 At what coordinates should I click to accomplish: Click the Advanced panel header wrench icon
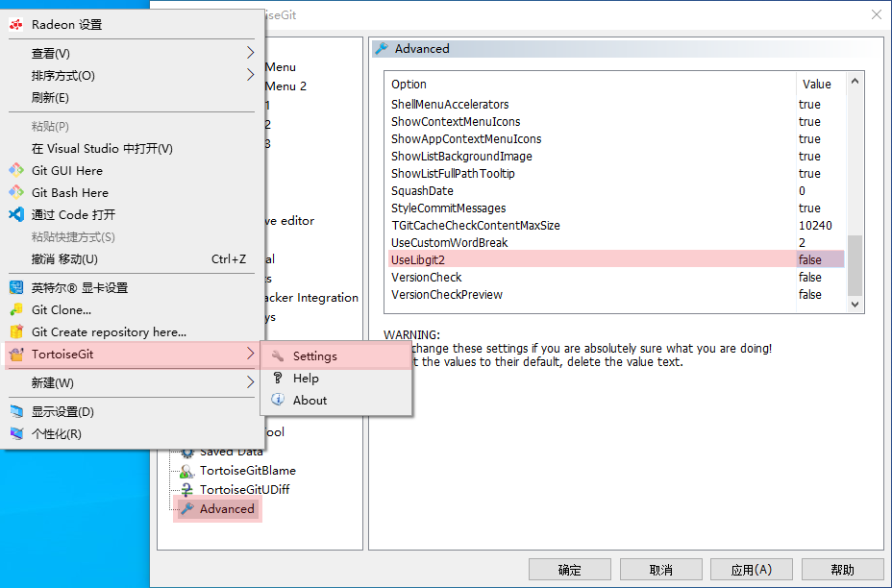[x=382, y=49]
